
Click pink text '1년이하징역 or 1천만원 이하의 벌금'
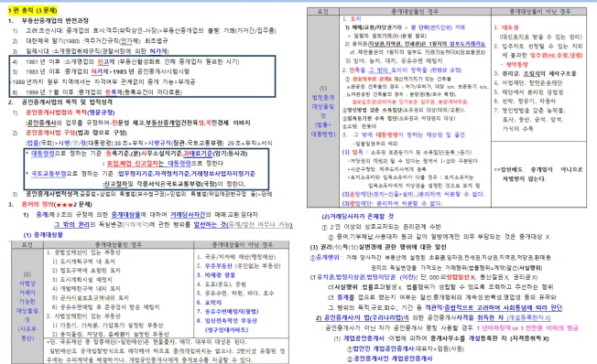[527, 327]
